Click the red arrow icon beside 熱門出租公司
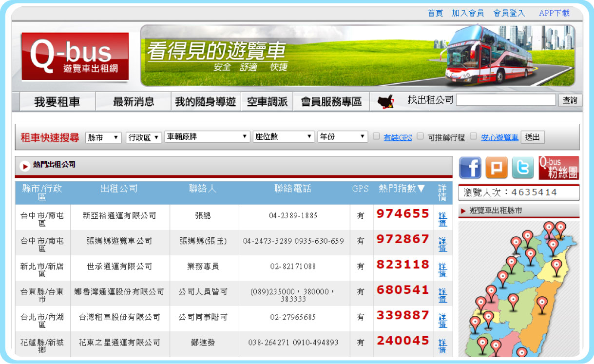Screen dimensions: 594x364 [x=25, y=166]
